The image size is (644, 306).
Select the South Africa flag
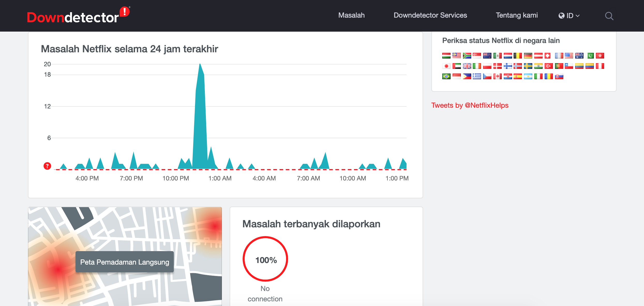(x=467, y=56)
